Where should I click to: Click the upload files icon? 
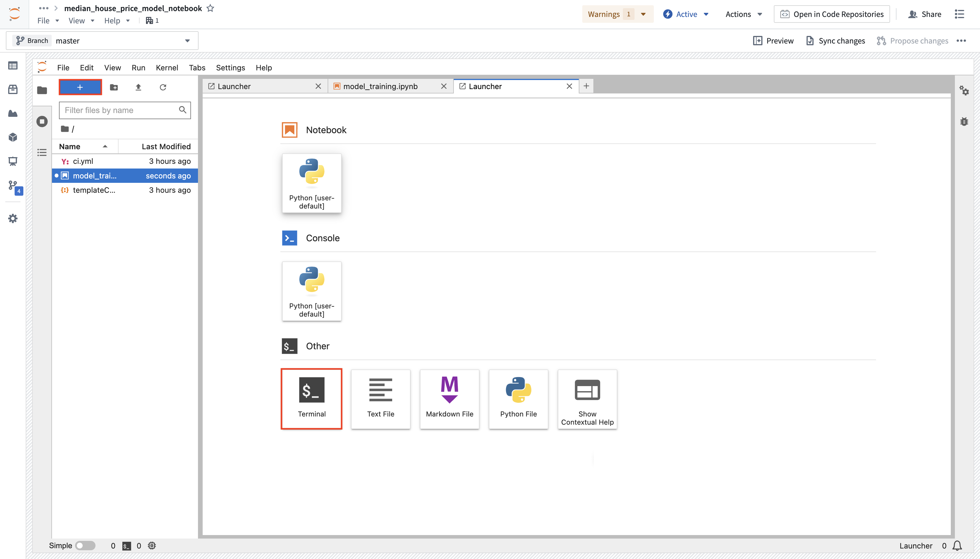pyautogui.click(x=139, y=87)
